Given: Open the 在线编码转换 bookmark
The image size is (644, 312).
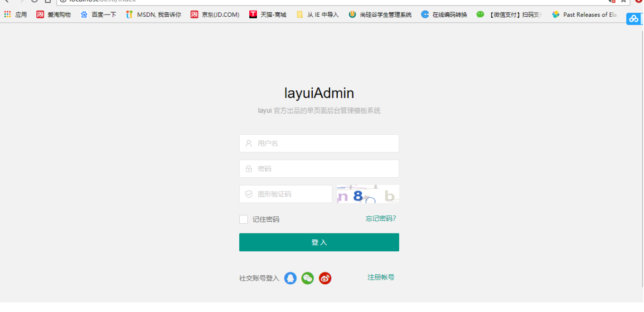Looking at the screenshot, I should [x=444, y=15].
